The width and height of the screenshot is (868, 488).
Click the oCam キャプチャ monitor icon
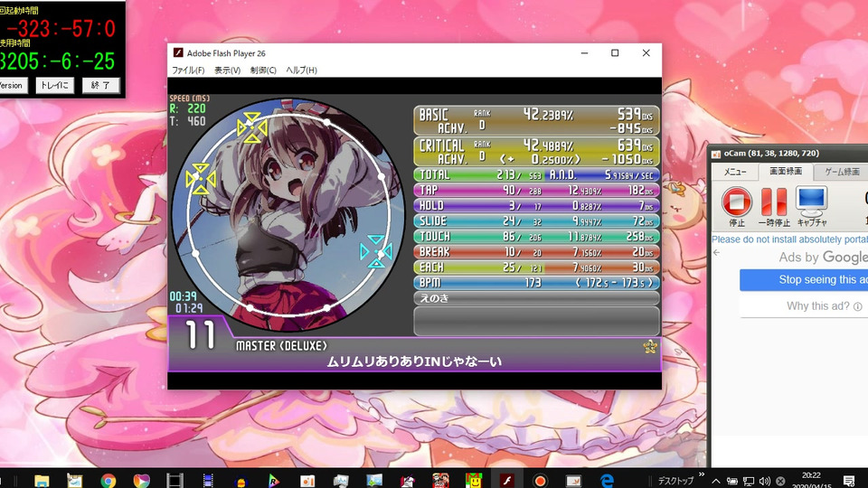[x=812, y=202]
